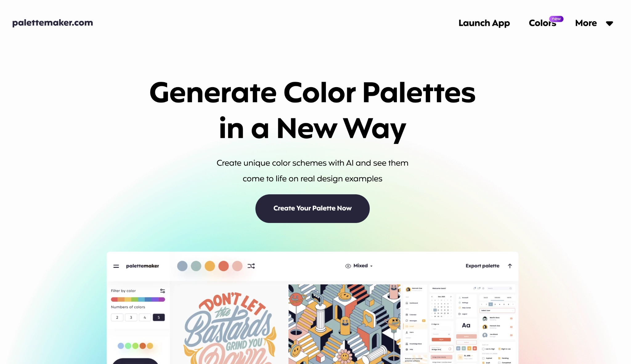The width and height of the screenshot is (631, 364).
Task: Click the upload/share arrow icon
Action: point(510,266)
